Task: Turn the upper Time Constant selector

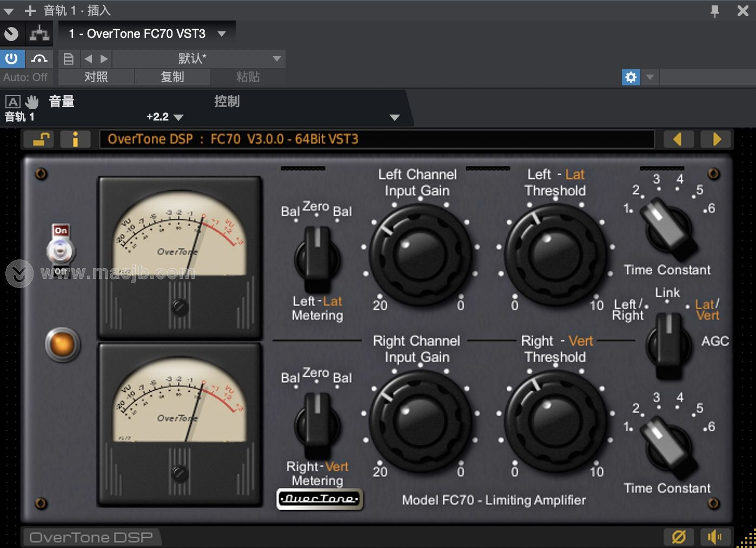Action: (x=668, y=229)
